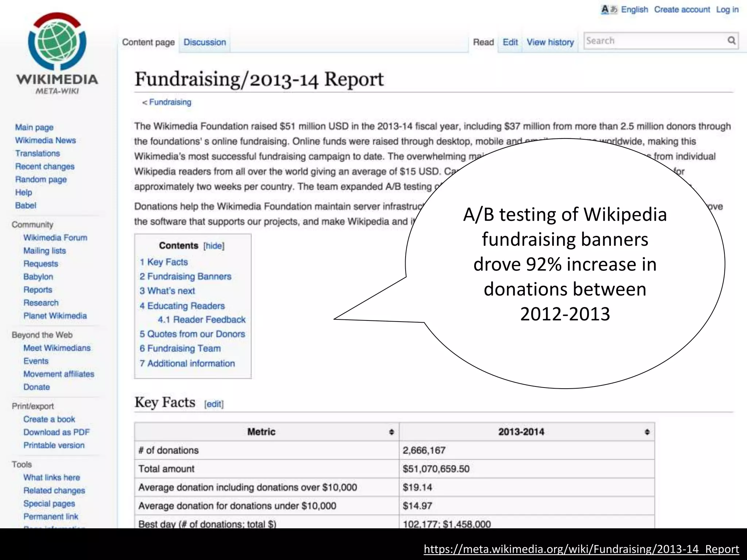Open the Edit tab
Screen dimensions: 747x560
coord(510,42)
